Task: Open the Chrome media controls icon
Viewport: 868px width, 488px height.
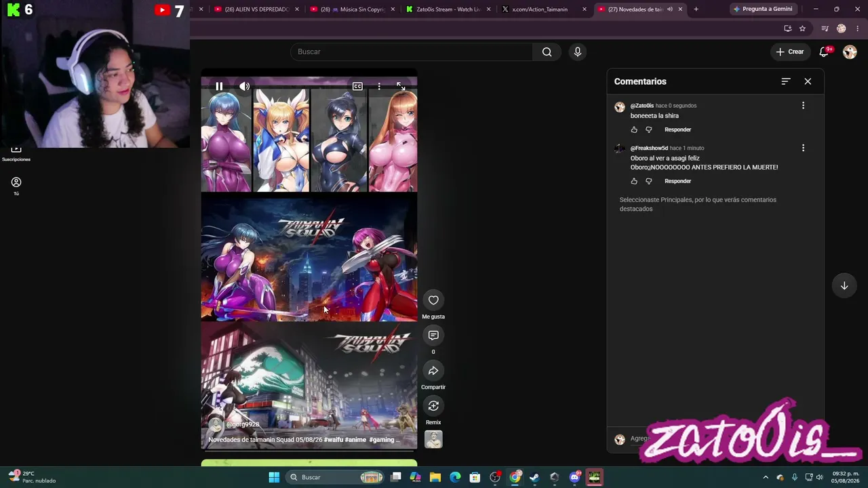Action: click(x=825, y=28)
